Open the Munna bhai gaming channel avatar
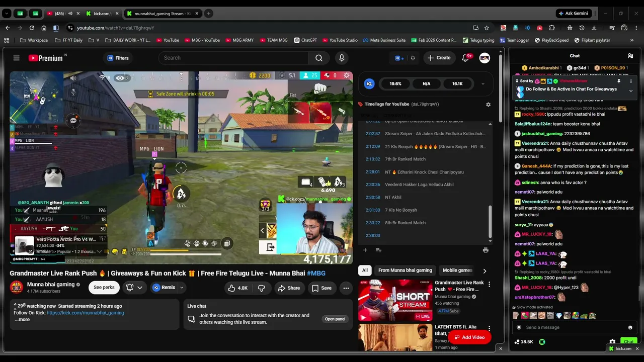The height and width of the screenshot is (362, 644). pyautogui.click(x=17, y=287)
